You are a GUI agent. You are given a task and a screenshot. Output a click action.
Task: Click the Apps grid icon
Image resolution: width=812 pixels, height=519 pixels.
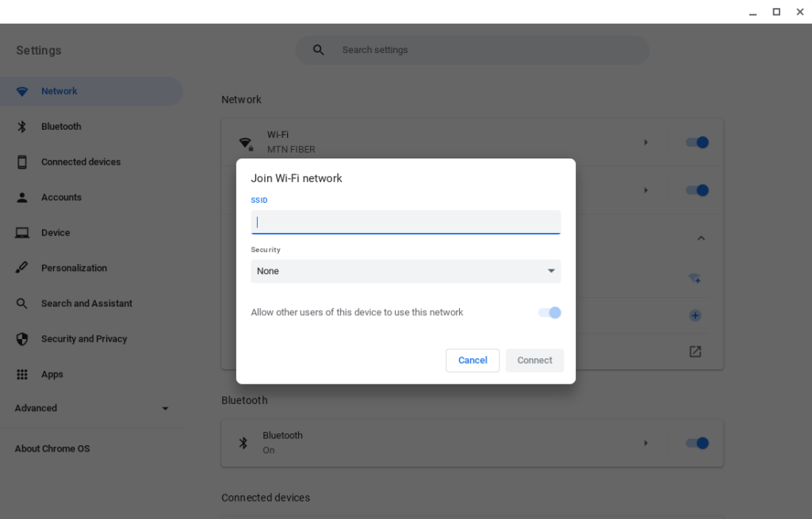(21, 374)
